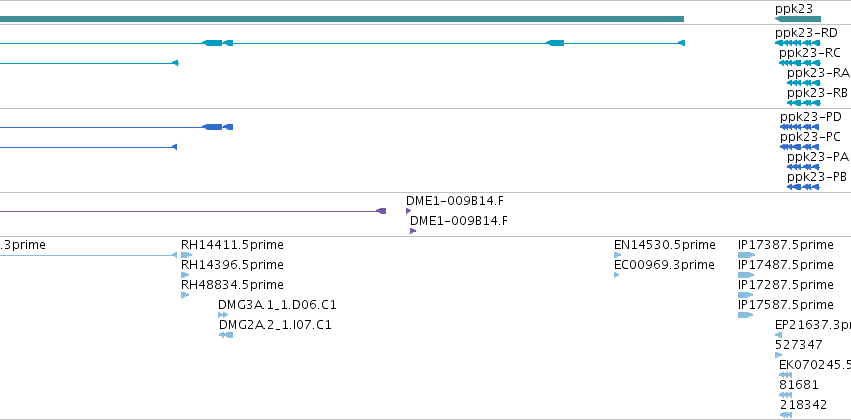
Task: Select the ppk23-PD CDS glyph
Action: (799, 127)
